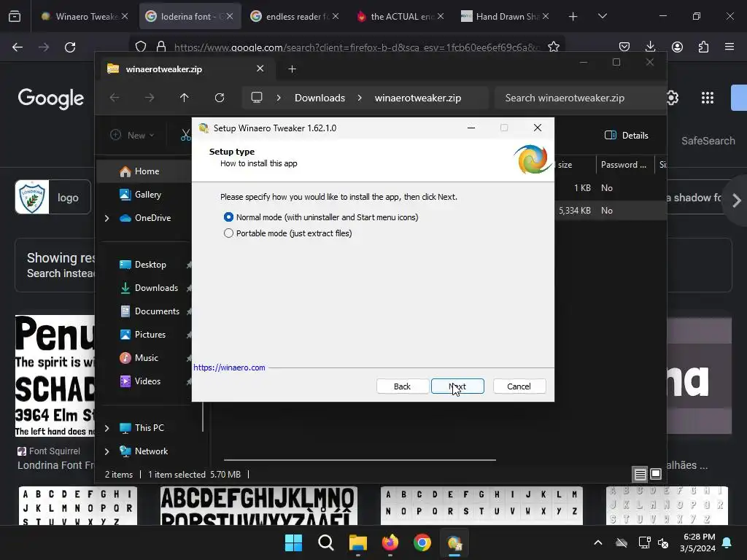Cancel the Winaero Tweaker setup

tap(519, 386)
